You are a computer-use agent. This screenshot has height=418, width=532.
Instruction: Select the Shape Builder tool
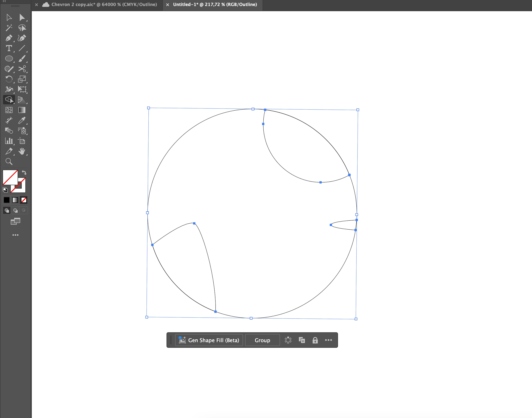click(x=9, y=100)
